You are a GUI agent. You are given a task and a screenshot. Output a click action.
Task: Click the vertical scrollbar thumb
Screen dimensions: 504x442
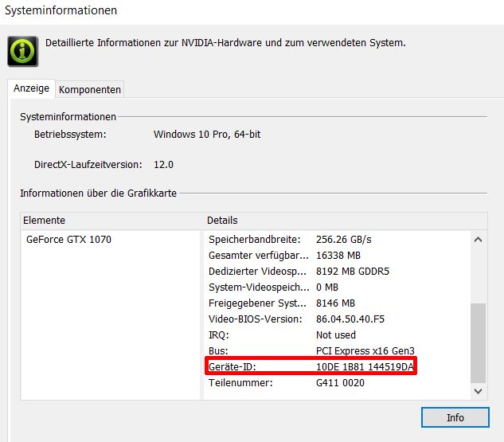coord(478,342)
